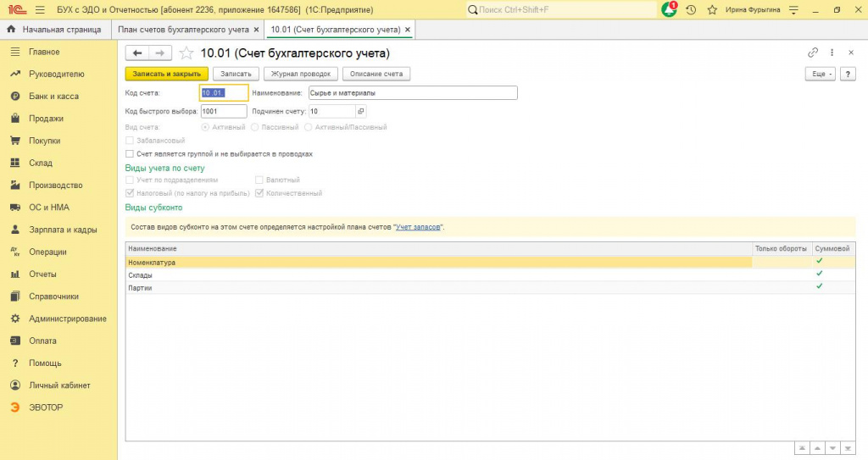
Task: Toggle Количественный checkbox
Action: coord(259,193)
